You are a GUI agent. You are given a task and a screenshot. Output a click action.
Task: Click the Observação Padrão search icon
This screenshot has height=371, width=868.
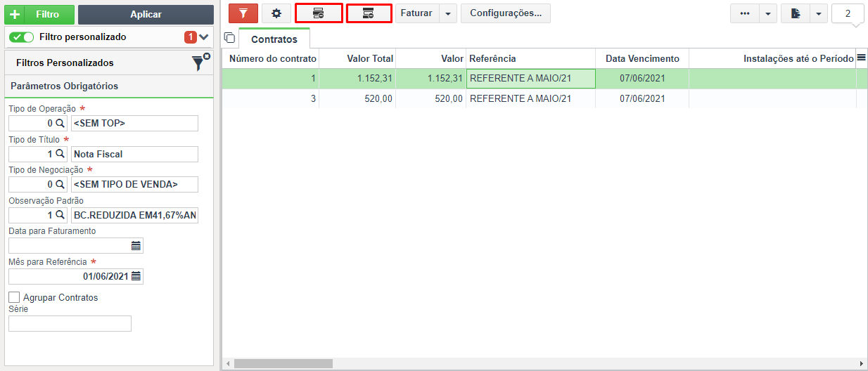pos(60,215)
